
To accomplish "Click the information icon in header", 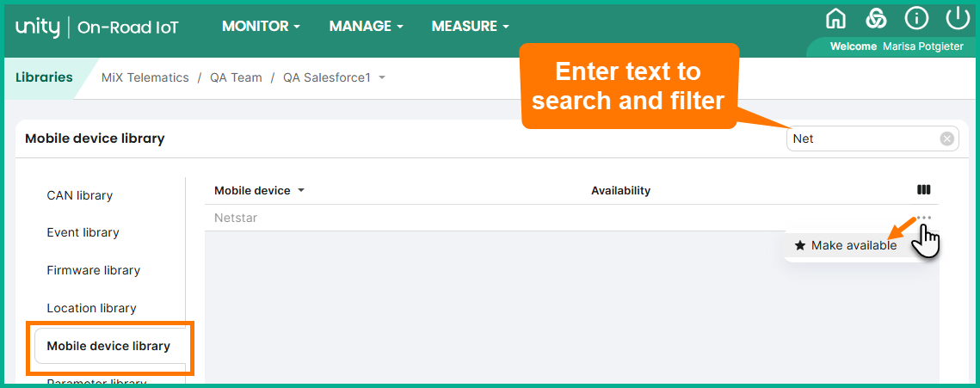I will (916, 18).
